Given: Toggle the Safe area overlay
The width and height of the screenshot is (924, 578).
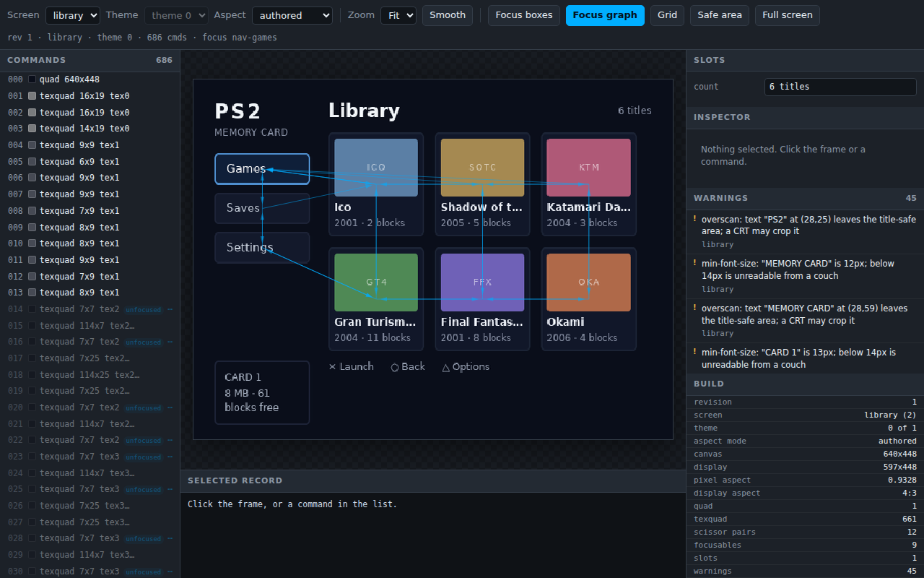Looking at the screenshot, I should pyautogui.click(x=720, y=15).
